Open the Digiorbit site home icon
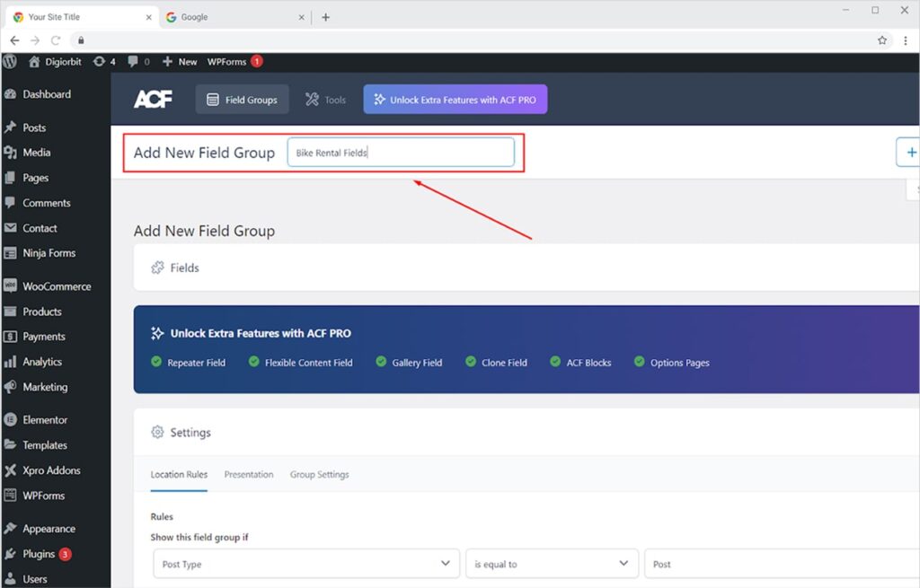 click(34, 62)
